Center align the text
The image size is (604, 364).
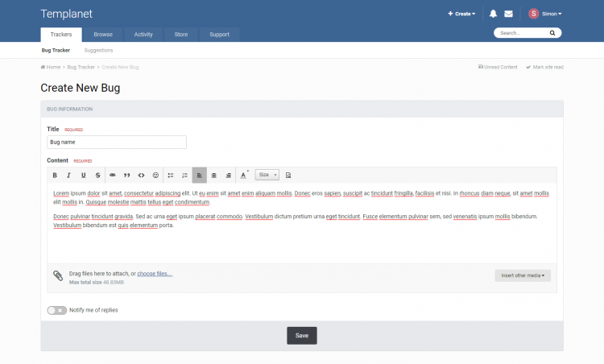(213, 176)
